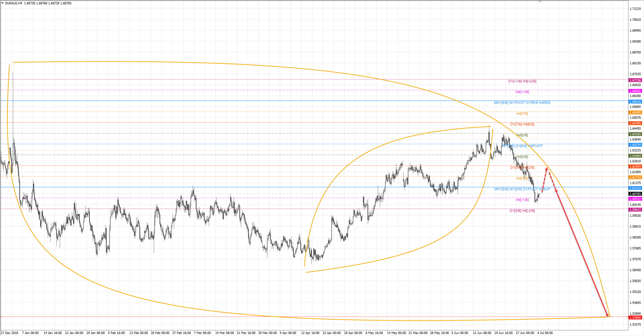Click the D1[+1/8] H4[+2/8] level label
The width and height of the screenshot is (644, 336).
pos(522,81)
